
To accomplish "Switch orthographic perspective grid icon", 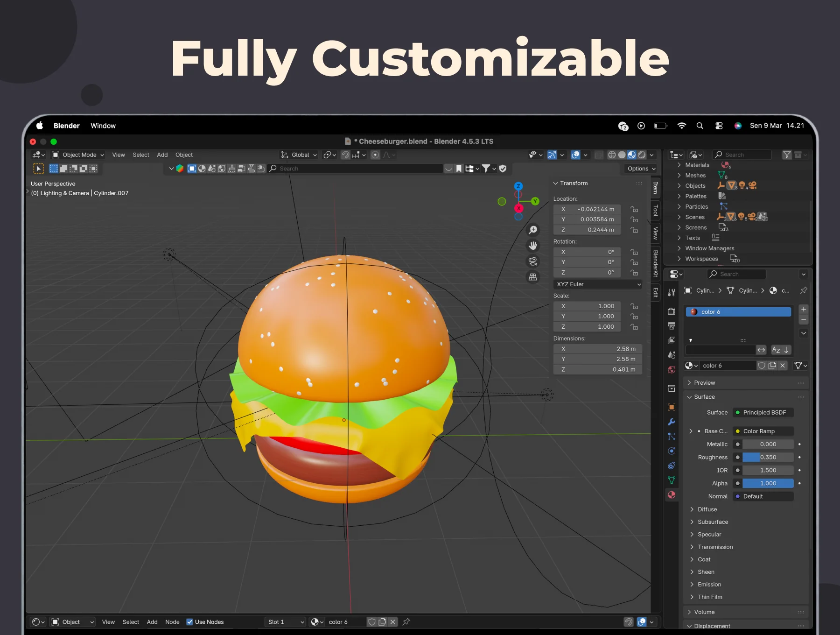I will point(532,277).
